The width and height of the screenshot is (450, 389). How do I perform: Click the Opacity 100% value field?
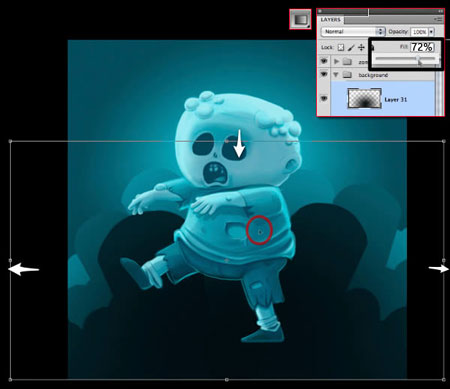click(419, 32)
